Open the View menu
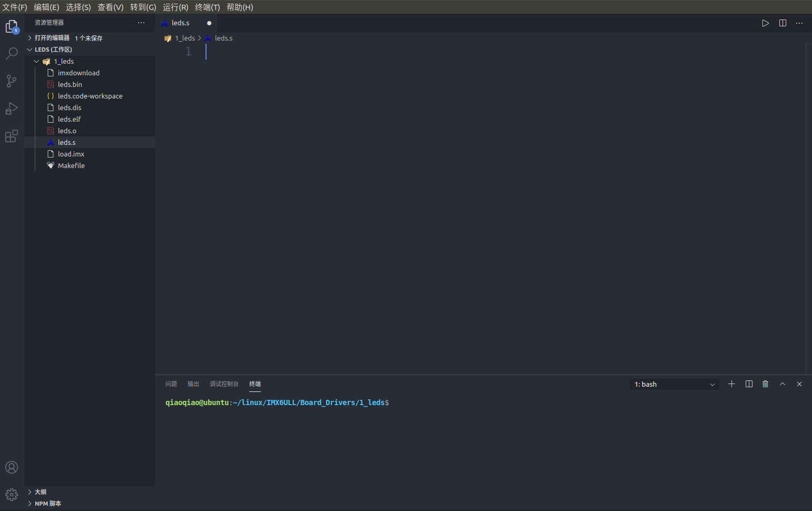 [x=110, y=7]
